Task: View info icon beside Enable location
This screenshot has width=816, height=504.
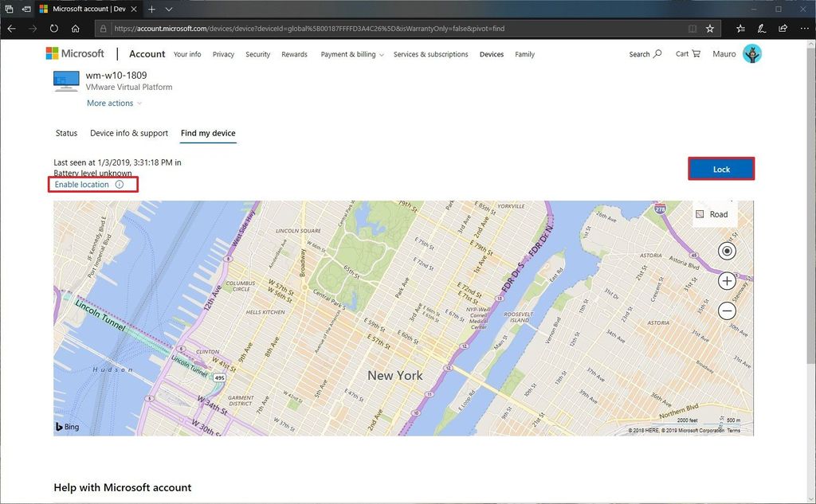Action: pos(119,184)
